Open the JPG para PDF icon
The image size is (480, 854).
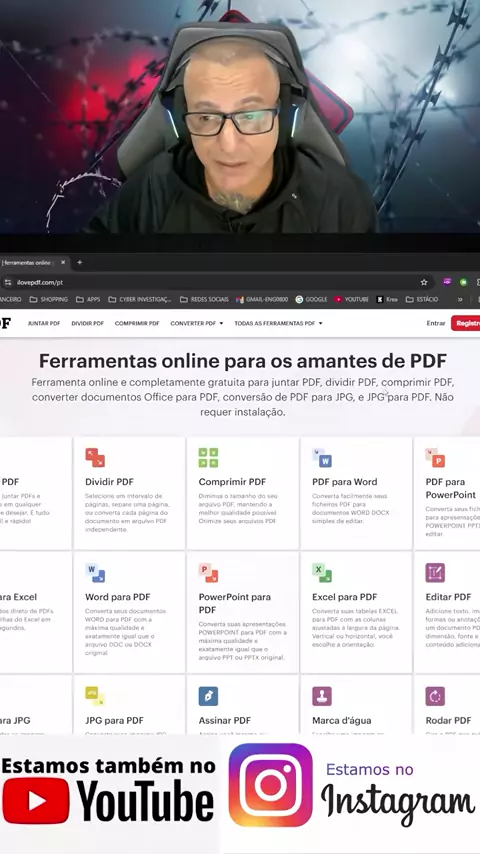point(95,696)
